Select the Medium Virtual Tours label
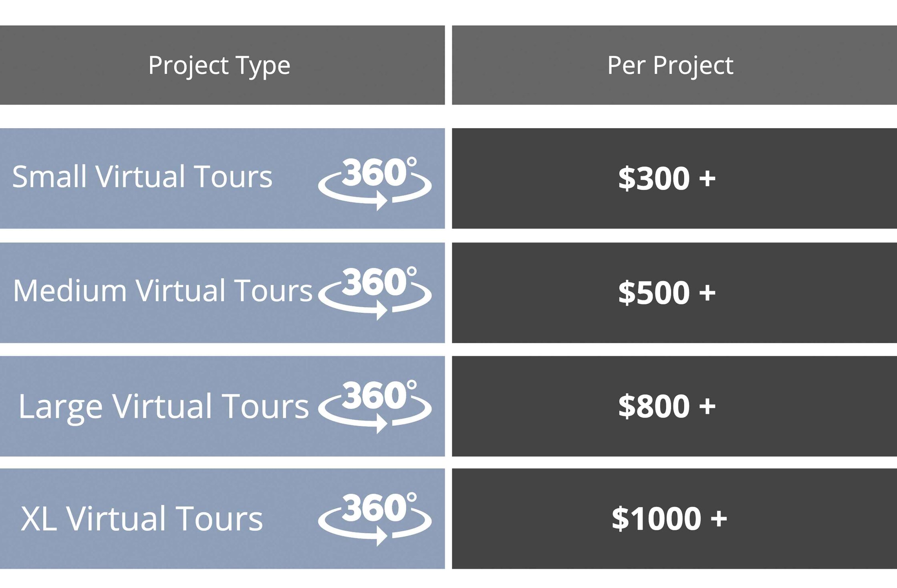Screen dimensions: 897x588 pyautogui.click(x=162, y=290)
